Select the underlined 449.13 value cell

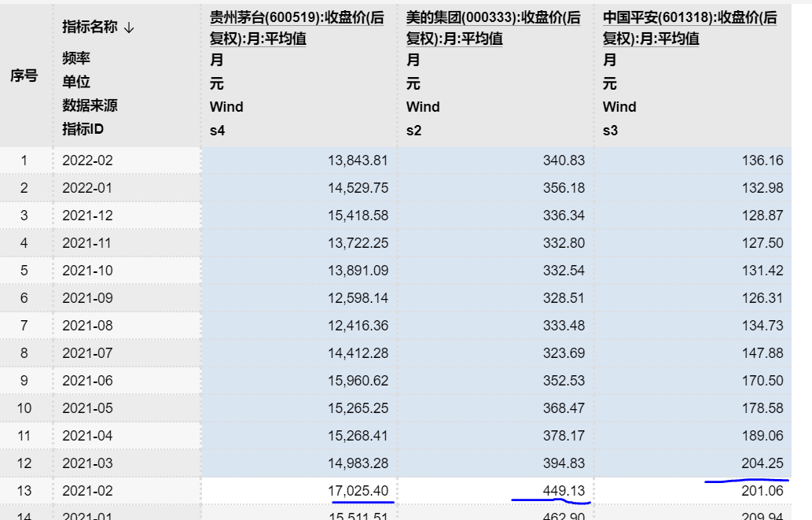pyautogui.click(x=564, y=491)
